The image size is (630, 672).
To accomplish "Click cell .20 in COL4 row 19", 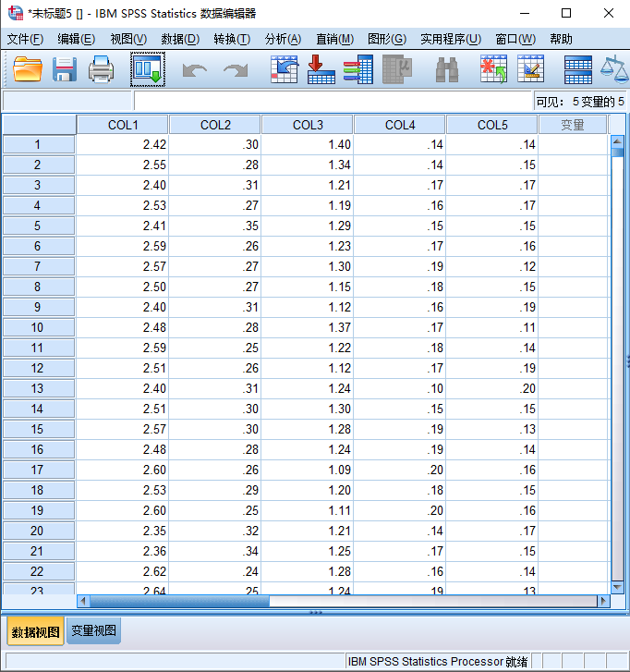I will [x=400, y=510].
